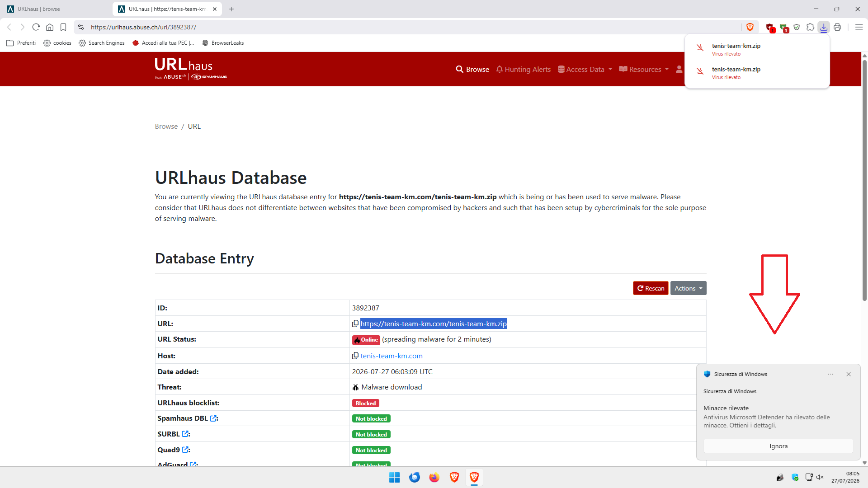The height and width of the screenshot is (488, 868).
Task: Click the user account icon in navbar
Action: [679, 69]
